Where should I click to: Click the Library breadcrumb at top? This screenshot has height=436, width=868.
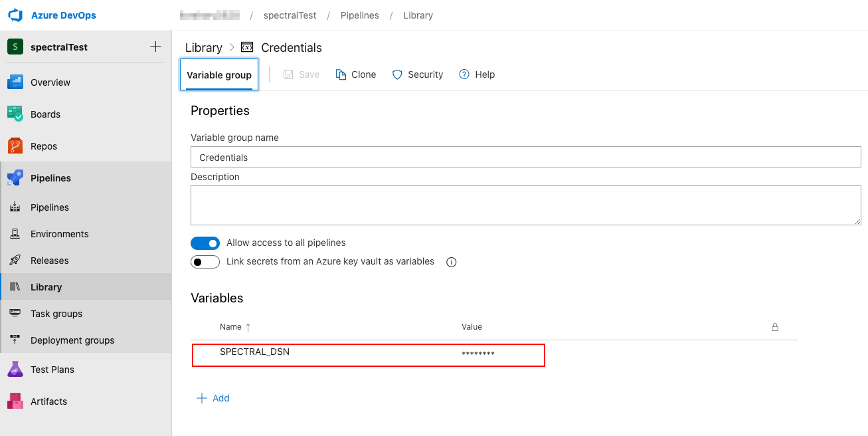point(418,15)
